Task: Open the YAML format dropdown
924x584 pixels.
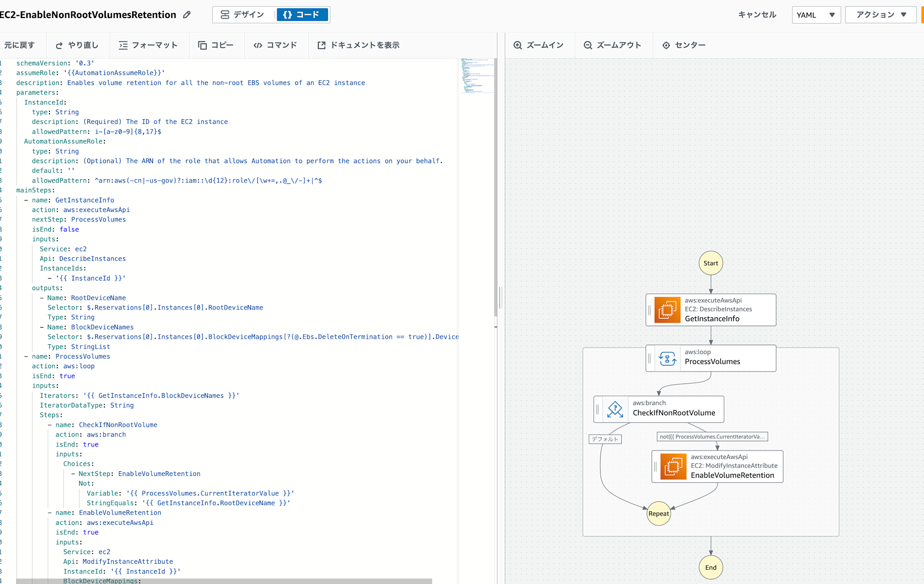Action: (816, 15)
